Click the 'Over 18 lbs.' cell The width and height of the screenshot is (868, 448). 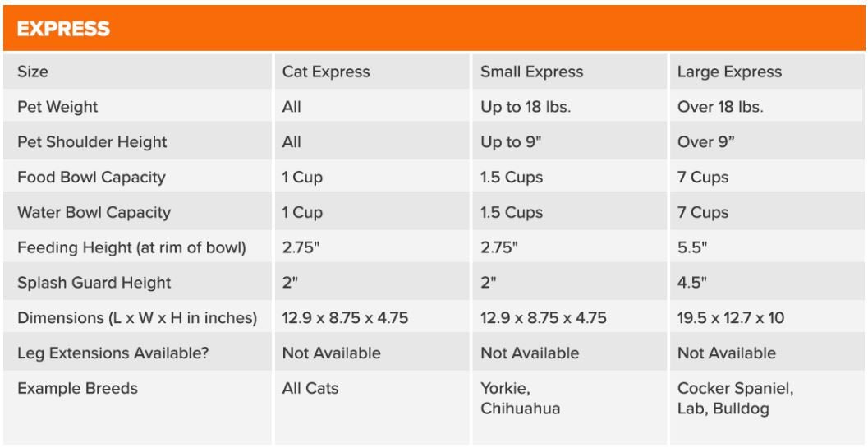[x=720, y=107]
